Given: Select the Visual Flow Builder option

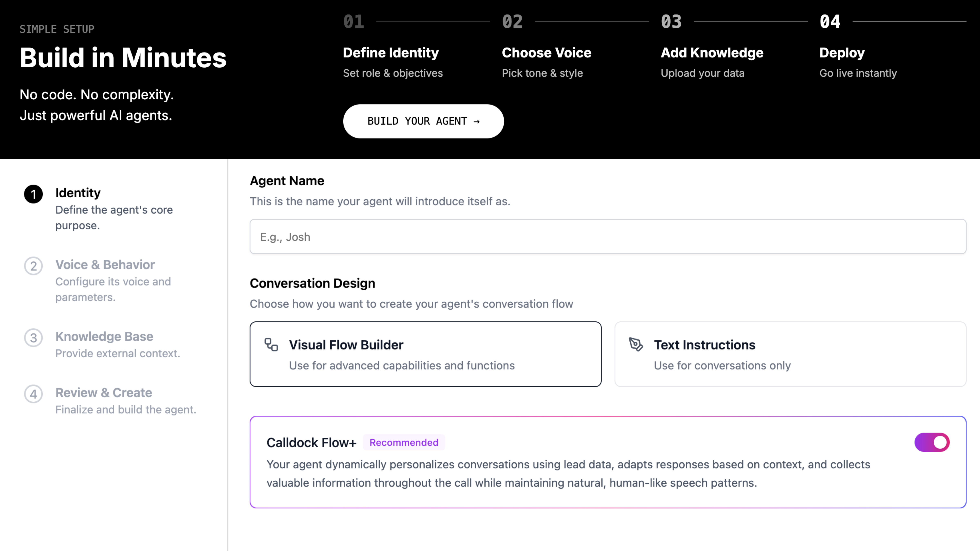Looking at the screenshot, I should [x=425, y=354].
